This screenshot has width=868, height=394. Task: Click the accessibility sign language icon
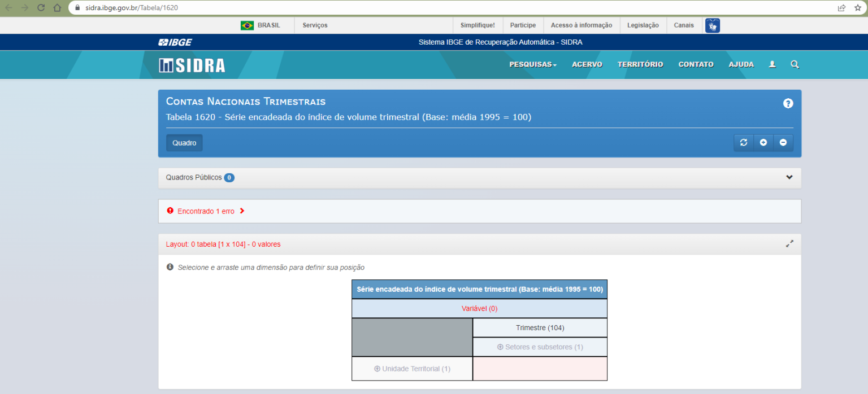click(712, 25)
